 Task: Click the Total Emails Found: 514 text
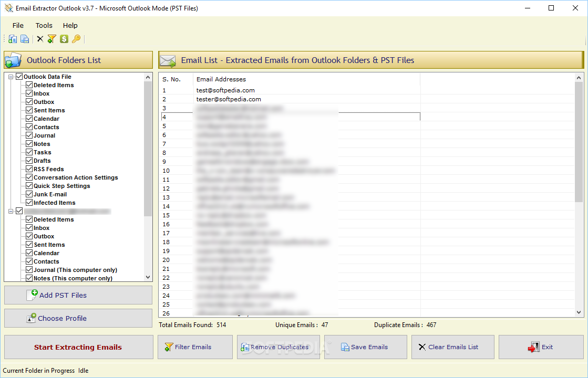192,325
